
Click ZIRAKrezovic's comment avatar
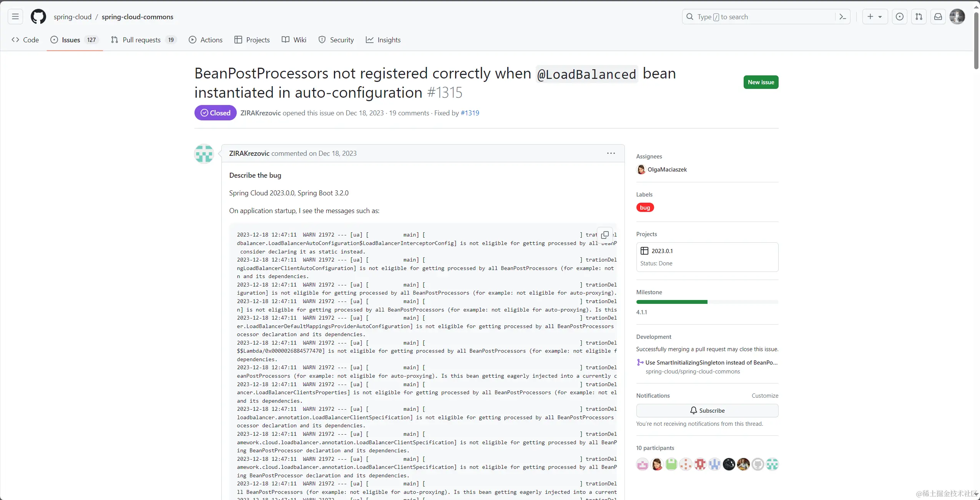point(204,153)
